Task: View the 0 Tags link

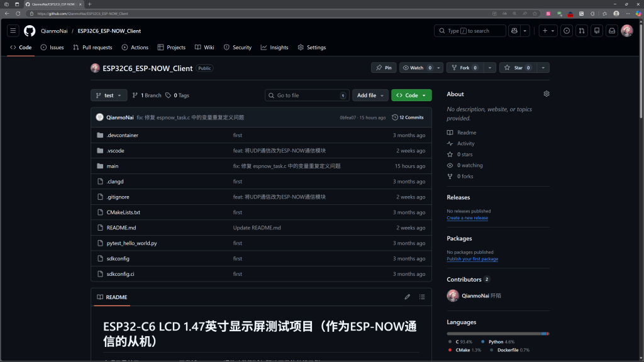Action: [177, 96]
